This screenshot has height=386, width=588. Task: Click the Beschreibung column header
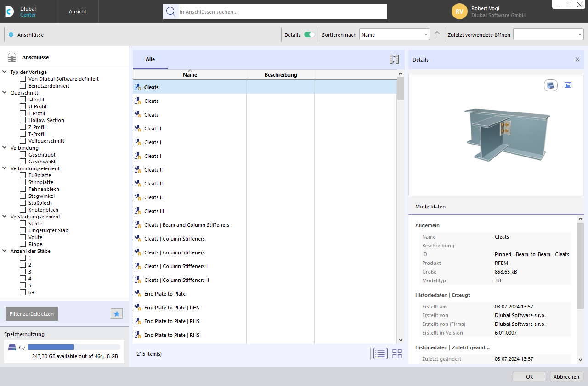(x=281, y=75)
